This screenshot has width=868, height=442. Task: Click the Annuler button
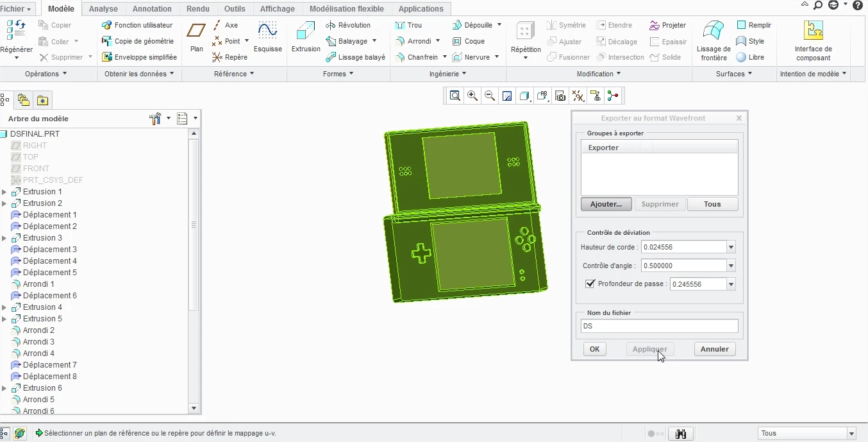(x=714, y=349)
